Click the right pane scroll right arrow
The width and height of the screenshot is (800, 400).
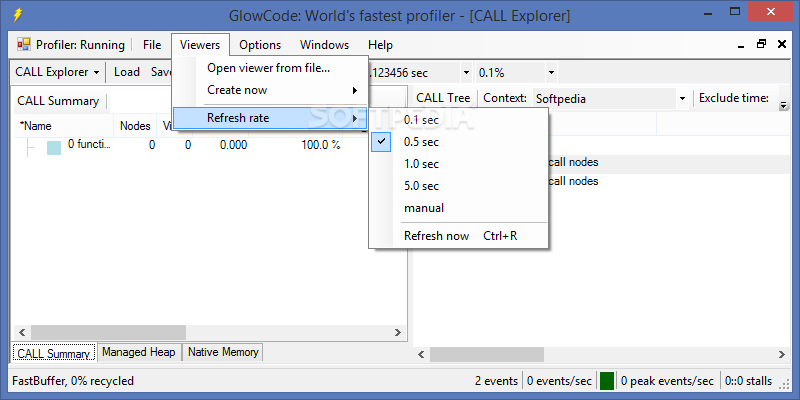782,354
